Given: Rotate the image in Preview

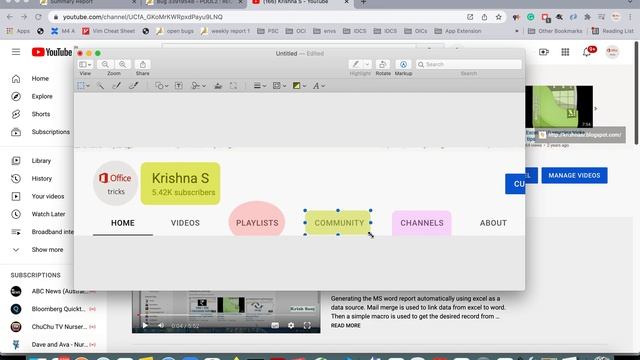Looking at the screenshot, I should pos(382,64).
